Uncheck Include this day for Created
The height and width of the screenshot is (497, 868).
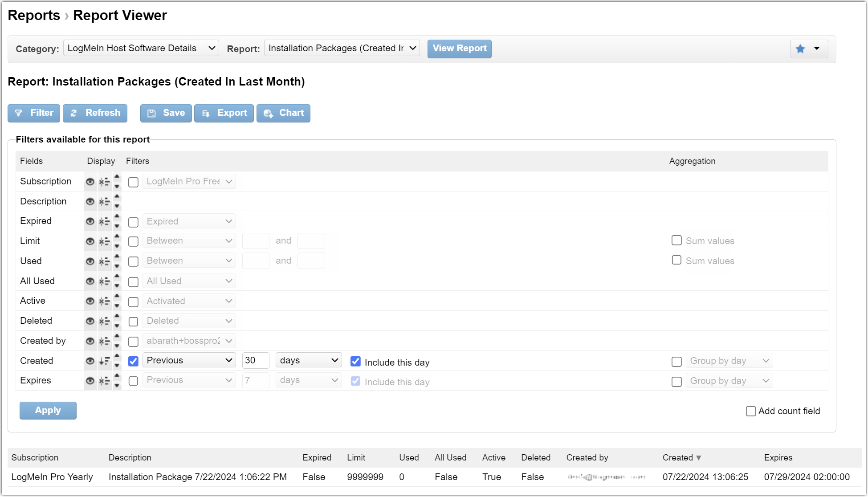click(x=355, y=361)
